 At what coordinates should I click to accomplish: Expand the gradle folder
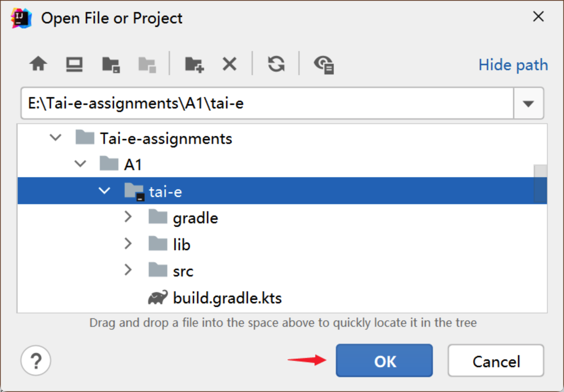point(128,217)
